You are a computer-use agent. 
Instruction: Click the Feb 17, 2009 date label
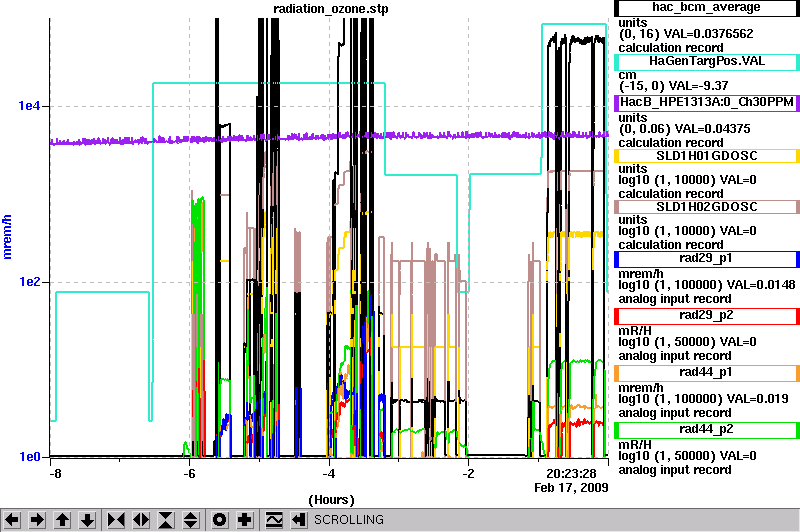571,488
